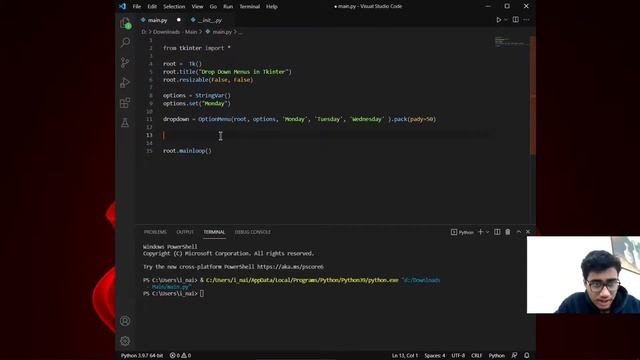Image resolution: width=640 pixels, height=360 pixels.
Task: Open the Manage gear icon
Action: (125, 341)
